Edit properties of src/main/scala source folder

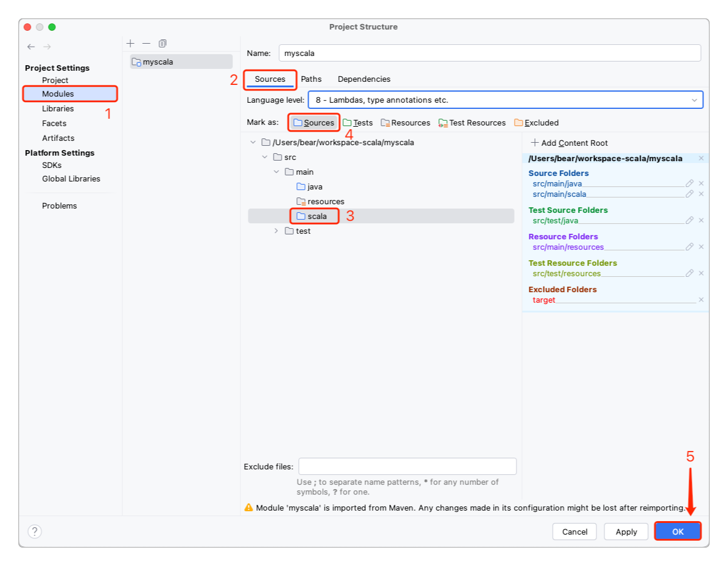(689, 194)
